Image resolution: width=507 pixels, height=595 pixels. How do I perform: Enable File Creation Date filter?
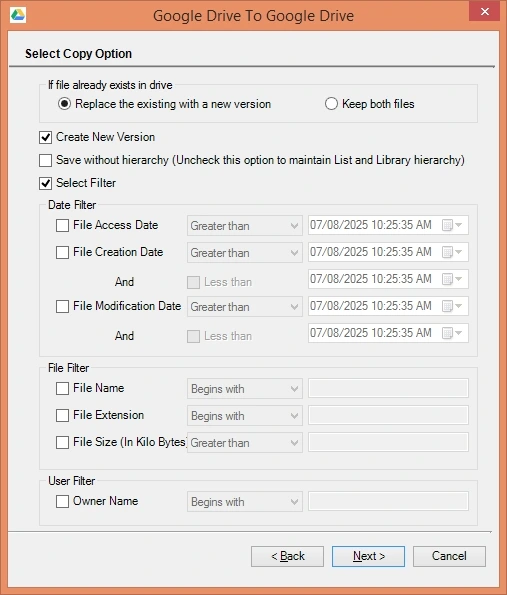click(62, 252)
